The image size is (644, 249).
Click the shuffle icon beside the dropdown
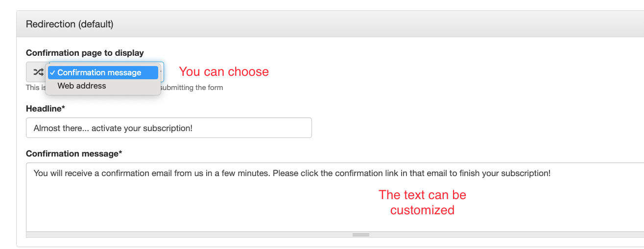click(x=38, y=72)
